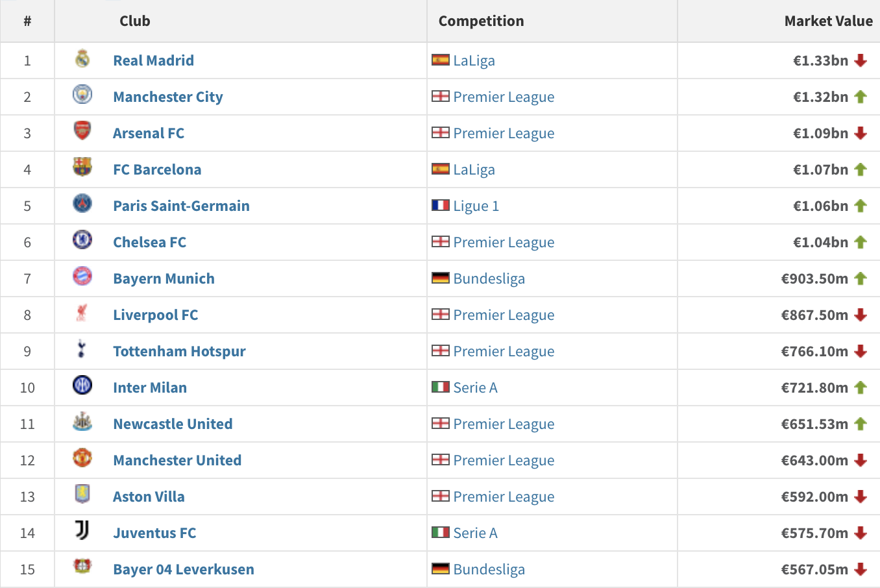This screenshot has height=588, width=880.
Task: Click the red down arrow beside €1.33bn
Action: pyautogui.click(x=861, y=60)
